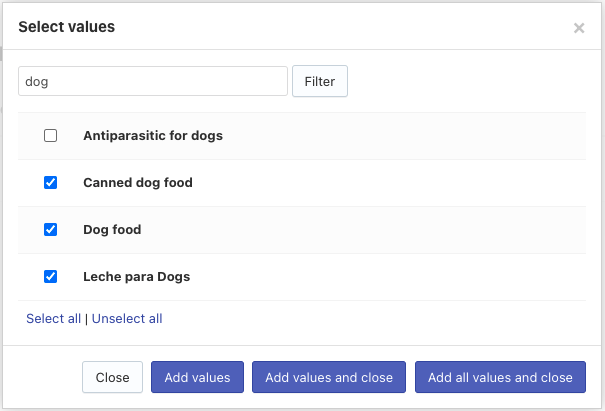Click Add values and close
This screenshot has height=411, width=605.
click(x=329, y=378)
